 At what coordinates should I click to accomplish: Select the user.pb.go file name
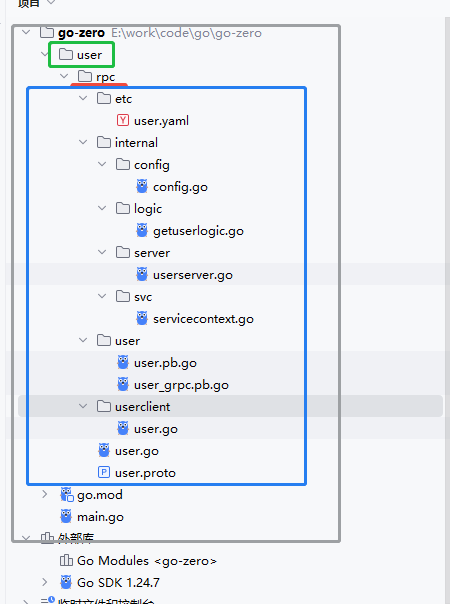(x=165, y=363)
